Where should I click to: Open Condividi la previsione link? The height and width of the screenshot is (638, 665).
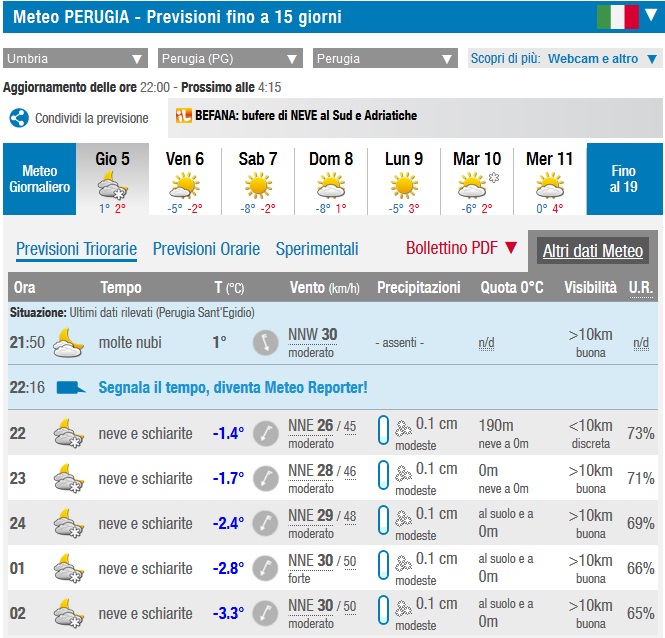click(92, 118)
